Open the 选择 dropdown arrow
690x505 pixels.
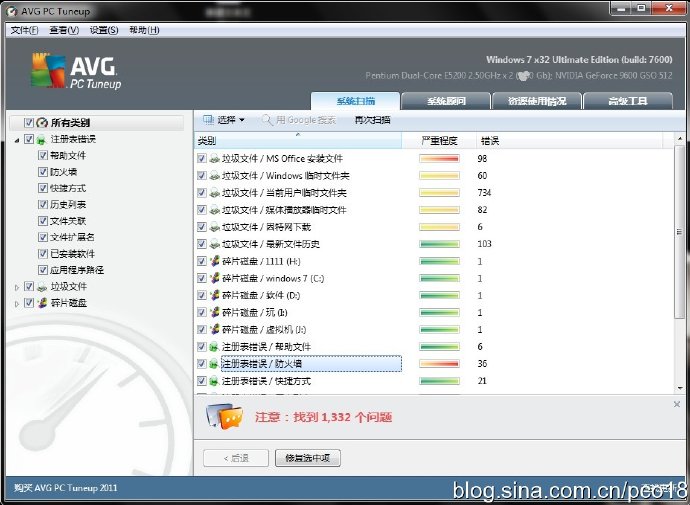click(242, 120)
